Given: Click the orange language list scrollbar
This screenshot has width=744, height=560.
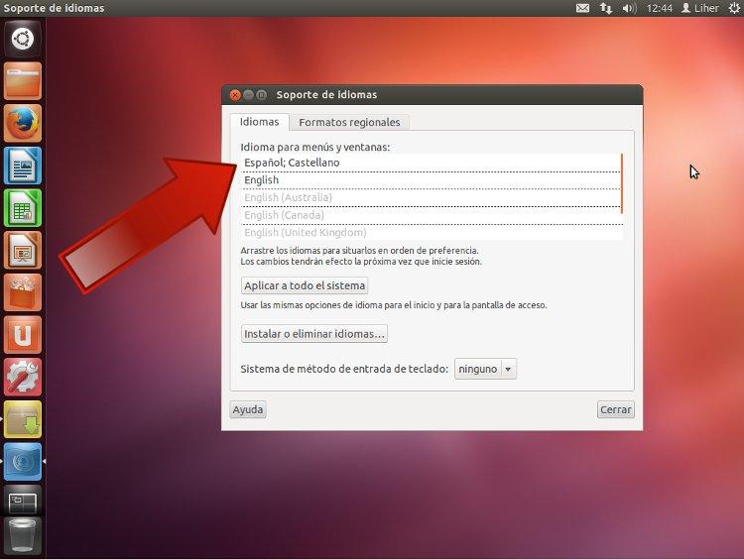Looking at the screenshot, I should pyautogui.click(x=622, y=183).
